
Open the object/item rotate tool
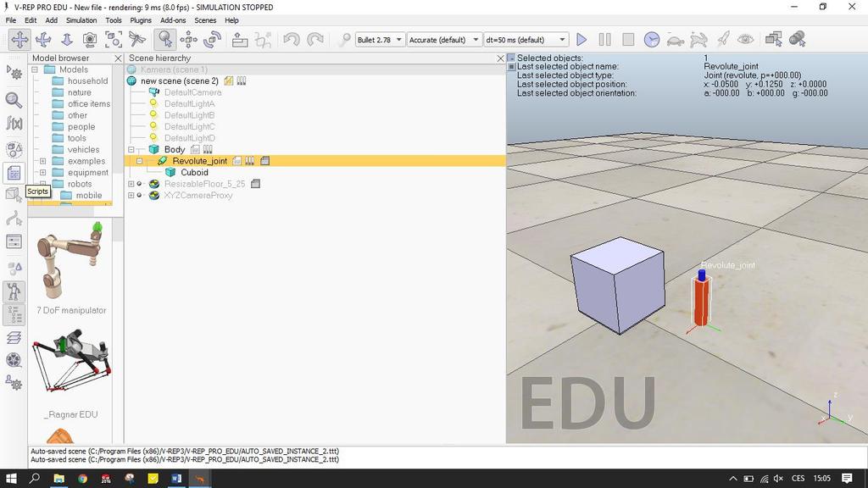[212, 39]
